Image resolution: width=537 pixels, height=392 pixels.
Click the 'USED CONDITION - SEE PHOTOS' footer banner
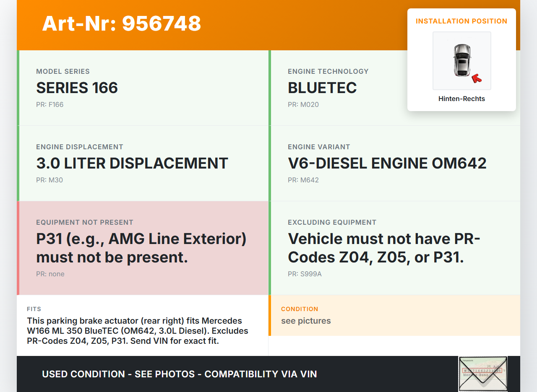[x=180, y=374]
